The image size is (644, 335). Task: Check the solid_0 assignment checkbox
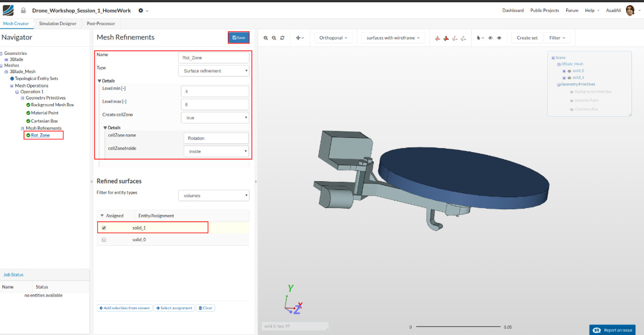[x=104, y=240]
